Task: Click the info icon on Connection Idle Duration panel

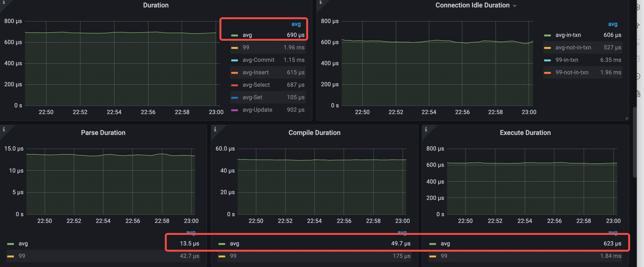Action: point(320,2)
